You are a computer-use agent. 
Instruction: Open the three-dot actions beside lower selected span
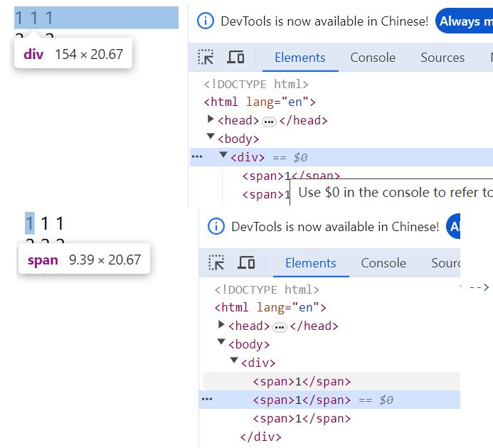tap(208, 400)
